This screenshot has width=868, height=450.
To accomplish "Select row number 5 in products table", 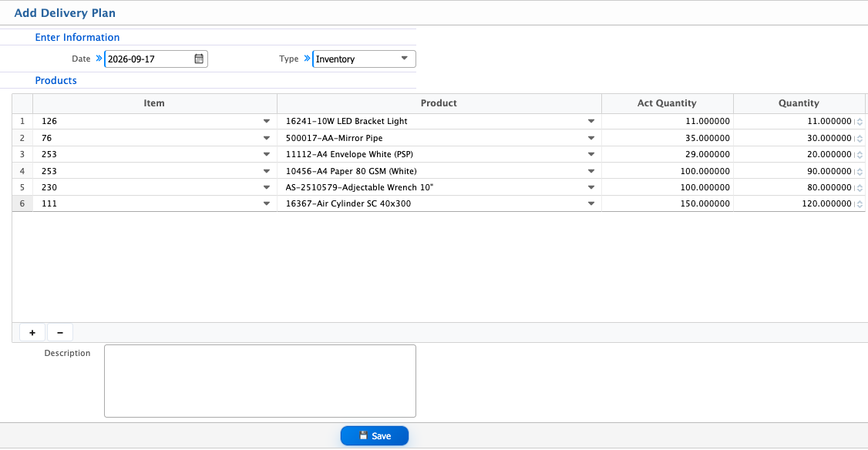I will click(22, 187).
